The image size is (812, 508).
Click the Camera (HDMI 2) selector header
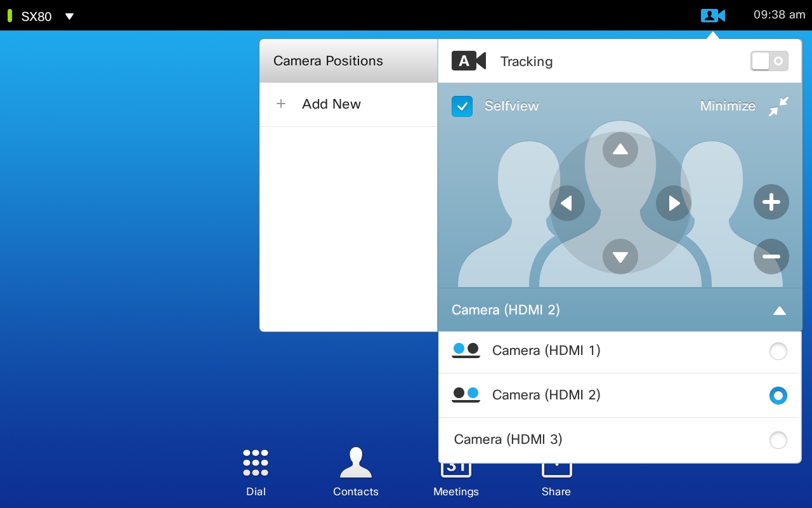click(x=620, y=310)
